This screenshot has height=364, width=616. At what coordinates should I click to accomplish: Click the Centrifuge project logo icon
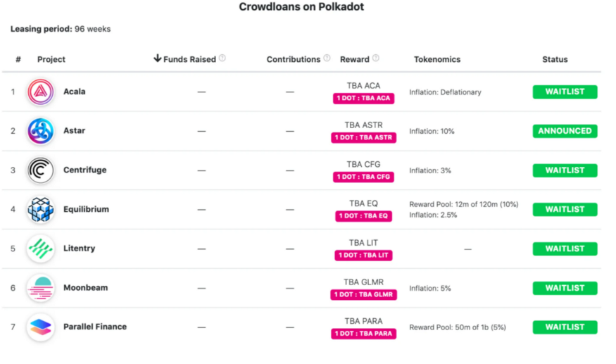[x=40, y=170]
